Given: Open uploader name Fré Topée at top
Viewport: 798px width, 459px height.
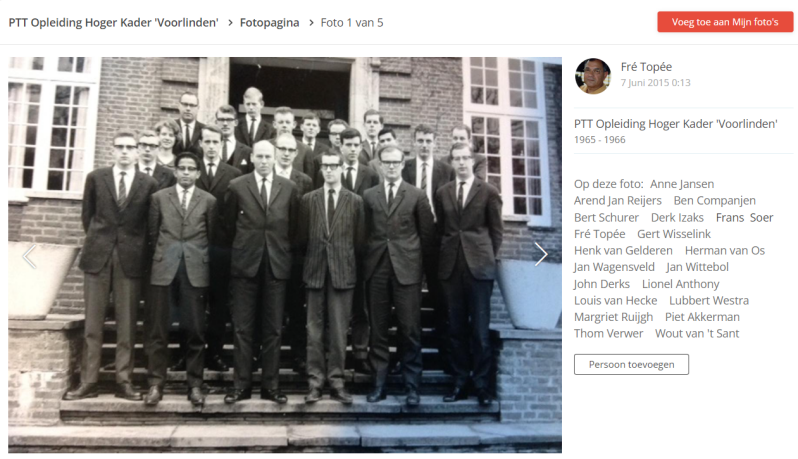Looking at the screenshot, I should point(646,67).
